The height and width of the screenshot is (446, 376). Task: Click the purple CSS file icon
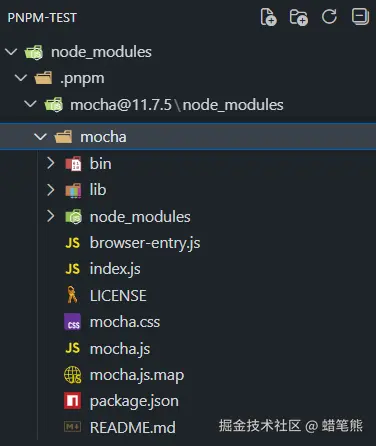[x=72, y=322]
